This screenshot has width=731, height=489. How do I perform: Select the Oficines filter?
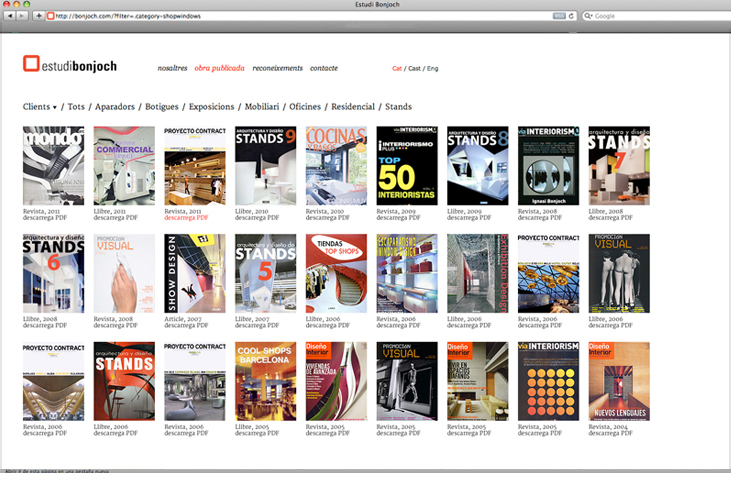(x=305, y=107)
